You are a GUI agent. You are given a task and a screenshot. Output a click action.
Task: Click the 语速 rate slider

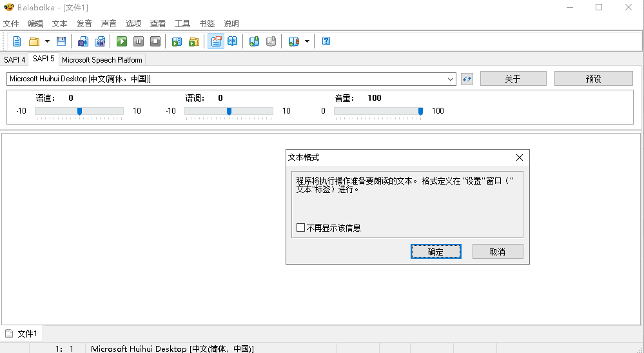point(79,111)
